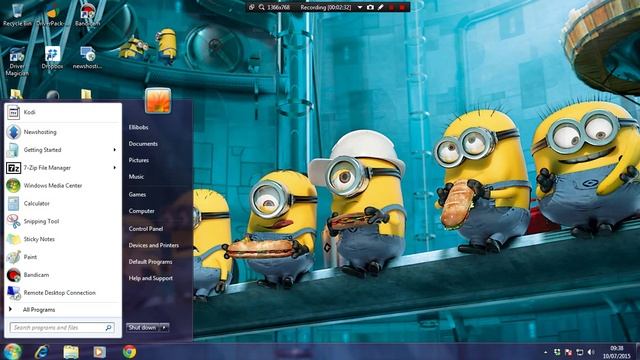Show hidden tray icons arrow

(546, 352)
